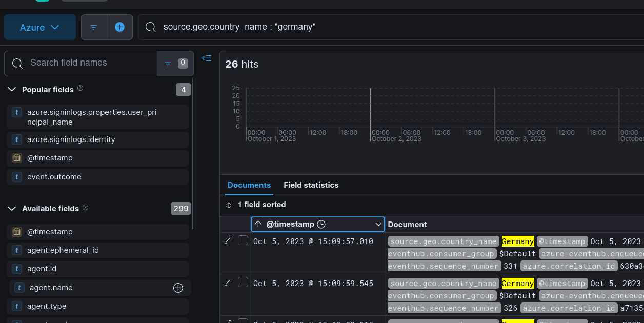The height and width of the screenshot is (323, 644).
Task: Expand second document row details
Action: (x=228, y=282)
